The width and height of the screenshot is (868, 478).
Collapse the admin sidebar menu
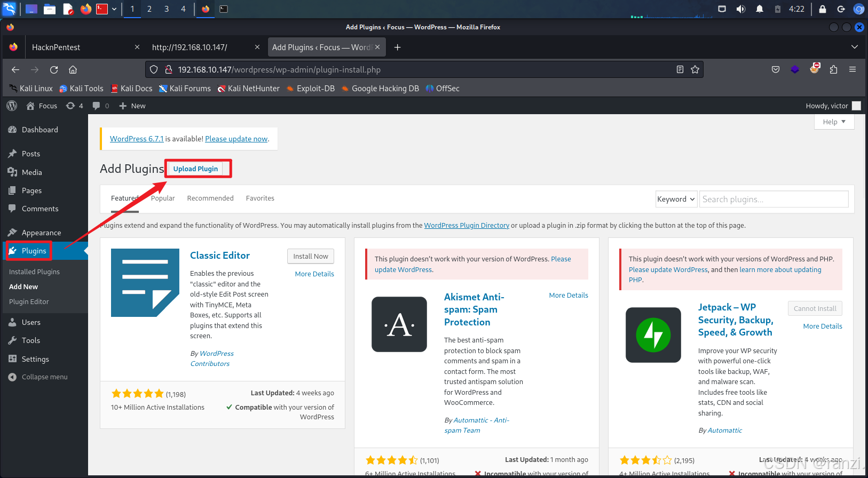[44, 377]
